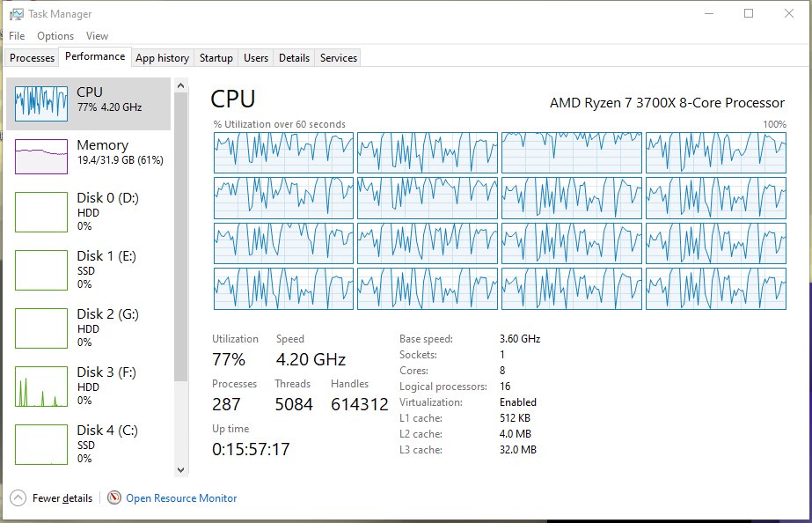Screen dimensions: 812x523
Task: Click the Speed value 4.20 GHz
Action: pyautogui.click(x=311, y=359)
